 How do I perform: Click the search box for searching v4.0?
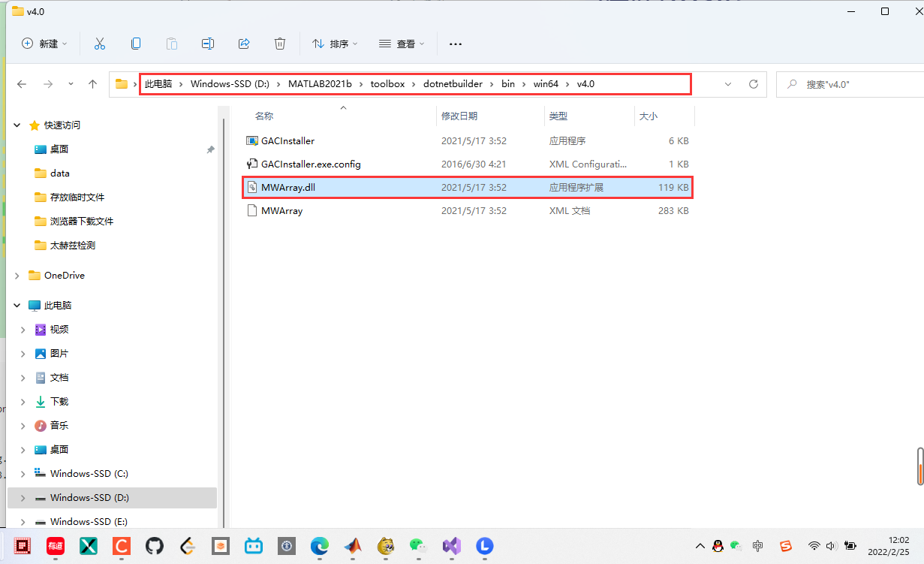point(848,84)
